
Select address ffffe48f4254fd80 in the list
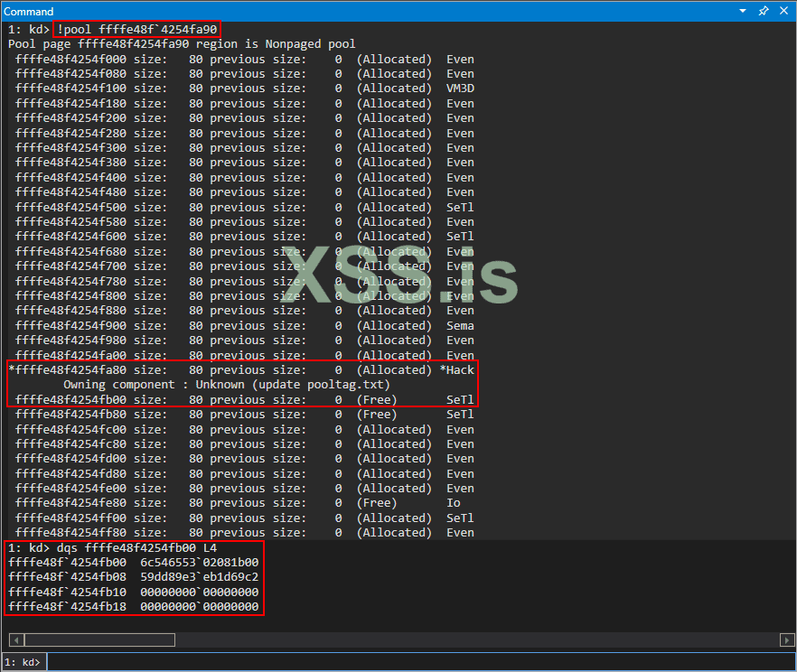pos(70,473)
